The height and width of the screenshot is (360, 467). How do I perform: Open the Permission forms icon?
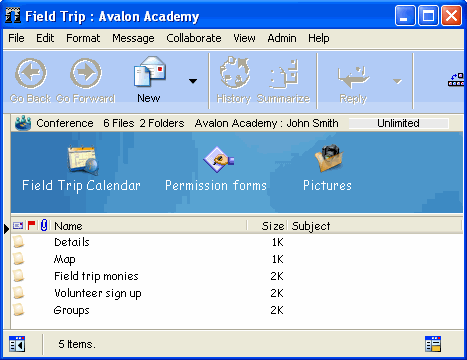point(219,159)
